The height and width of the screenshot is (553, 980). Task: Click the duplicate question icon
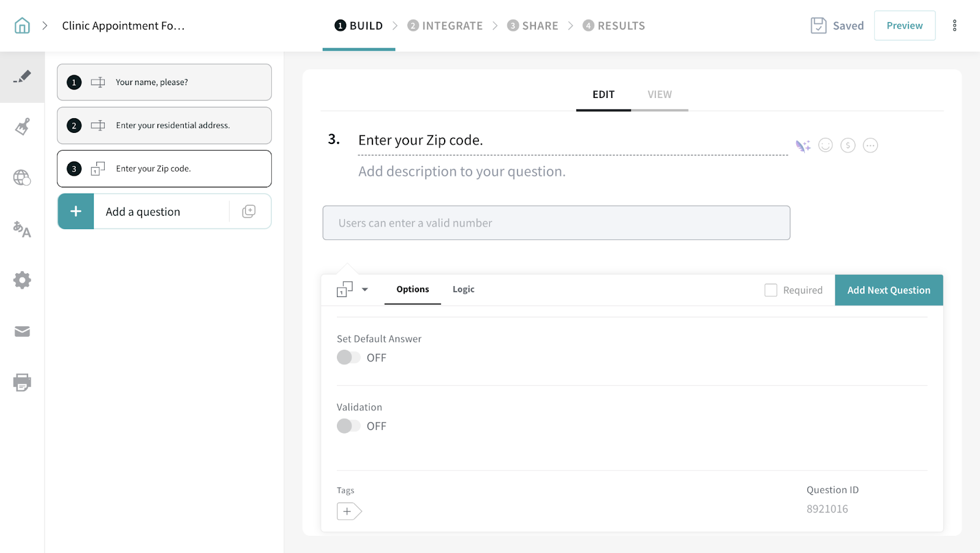249,211
